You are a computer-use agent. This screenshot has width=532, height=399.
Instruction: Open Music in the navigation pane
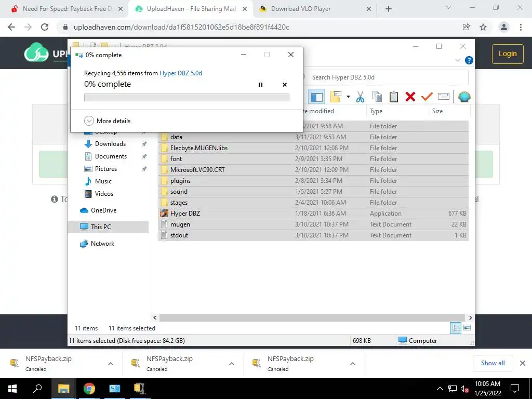pos(103,181)
